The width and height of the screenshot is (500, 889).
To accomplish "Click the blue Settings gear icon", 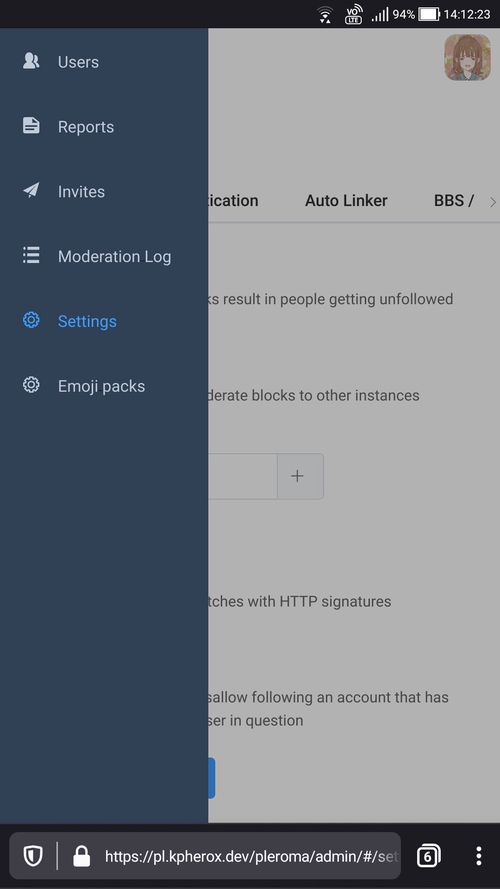I will 31,320.
